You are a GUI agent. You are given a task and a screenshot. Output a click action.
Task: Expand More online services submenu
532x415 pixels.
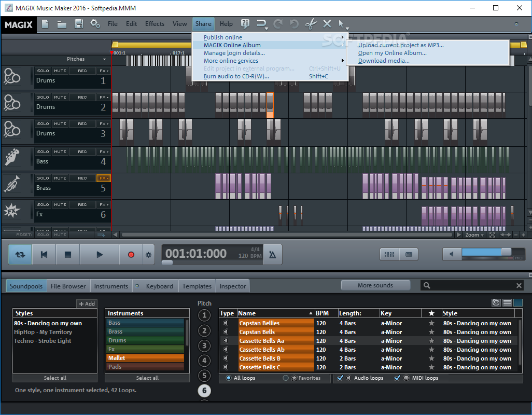point(270,61)
